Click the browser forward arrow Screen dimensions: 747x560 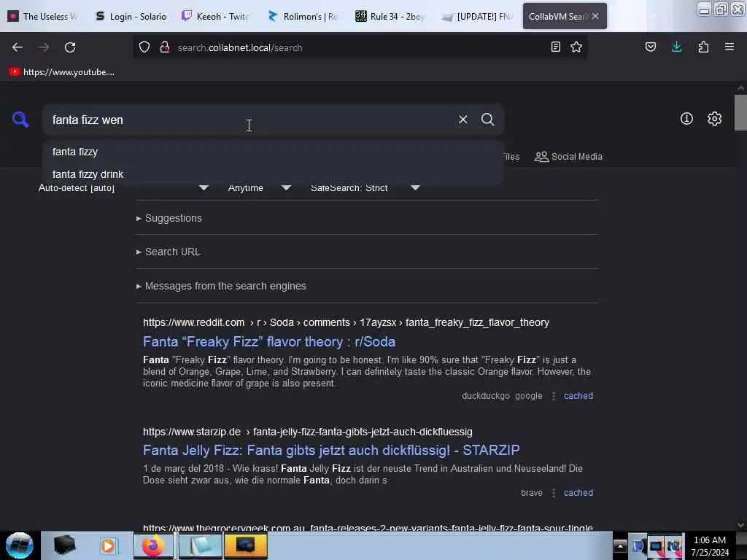(x=43, y=47)
